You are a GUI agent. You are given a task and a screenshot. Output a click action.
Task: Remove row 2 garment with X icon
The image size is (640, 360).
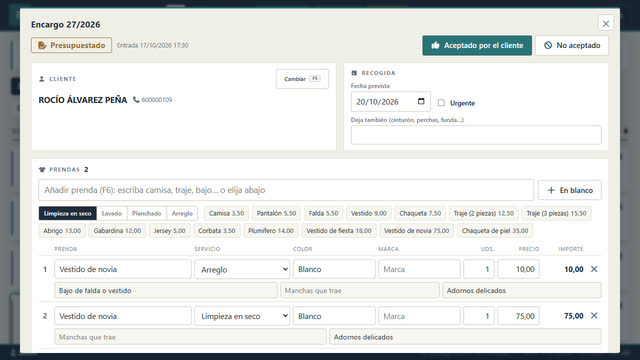(x=594, y=316)
